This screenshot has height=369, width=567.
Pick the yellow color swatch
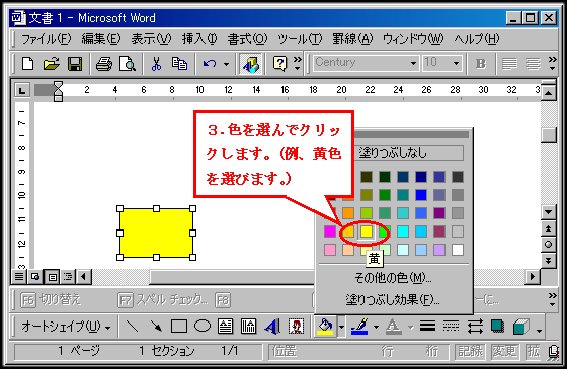[366, 232]
